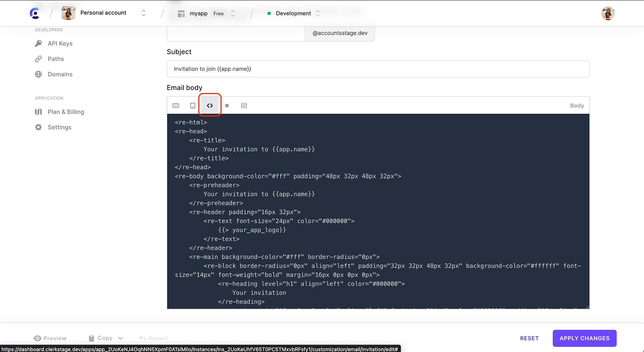Click the mobile preview toggle icon
The width and height of the screenshot is (644, 352).
coord(192,105)
